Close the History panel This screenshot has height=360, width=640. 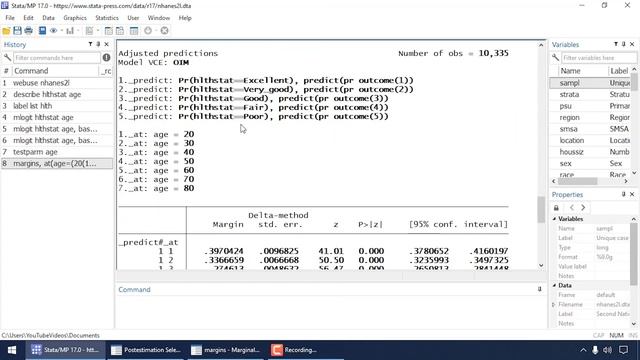pos(107,44)
